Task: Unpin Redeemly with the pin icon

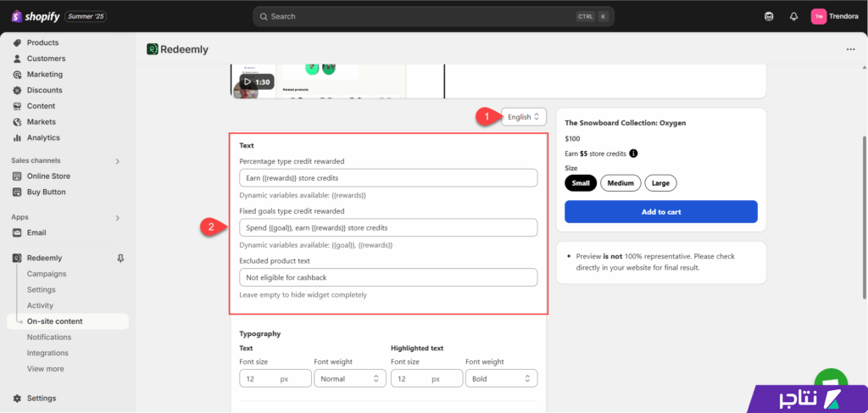Action: click(x=120, y=258)
